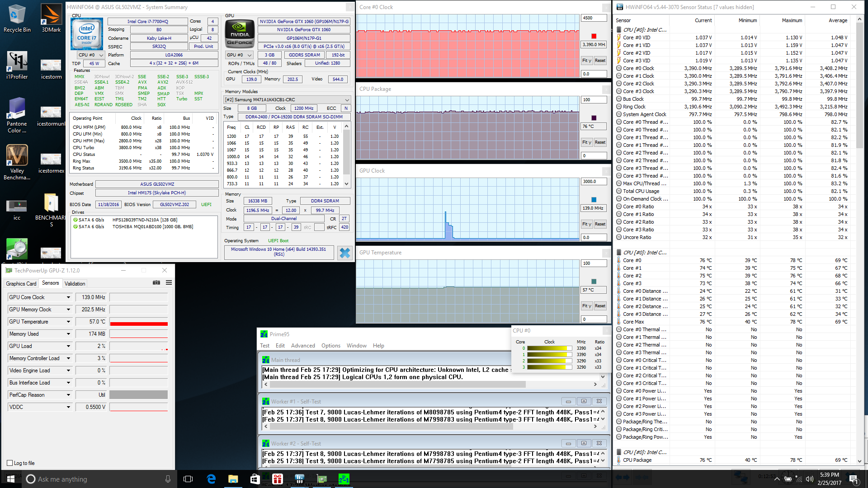Viewport: 868px width, 488px height.
Task: Open Prime95 Options menu
Action: pyautogui.click(x=331, y=346)
